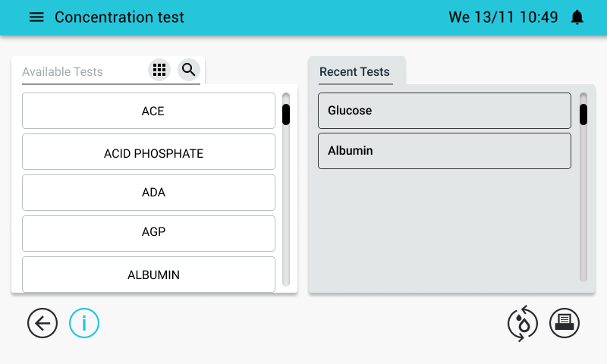This screenshot has width=607, height=364.
Task: Select the Recent Tests tab
Action: 354,71
